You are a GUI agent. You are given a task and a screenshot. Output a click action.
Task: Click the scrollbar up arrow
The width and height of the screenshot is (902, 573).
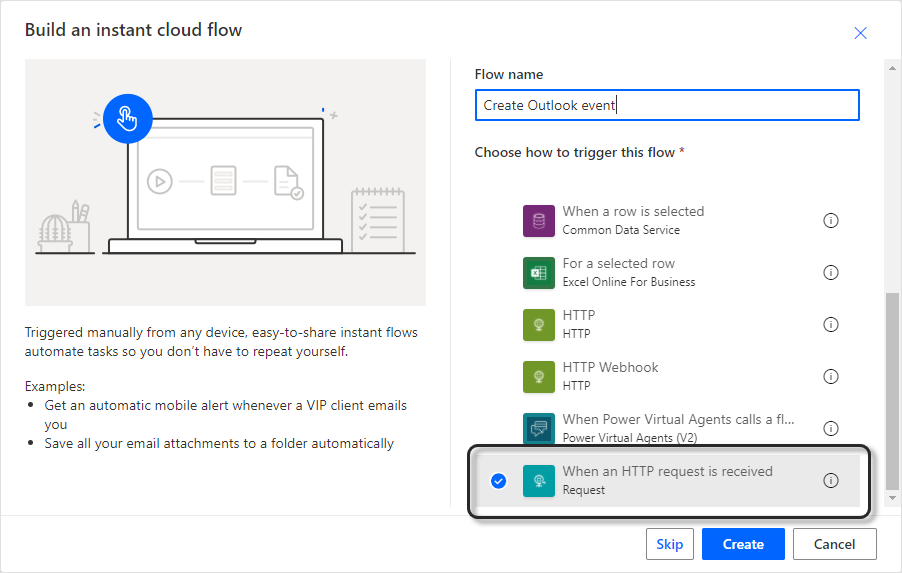(x=892, y=67)
